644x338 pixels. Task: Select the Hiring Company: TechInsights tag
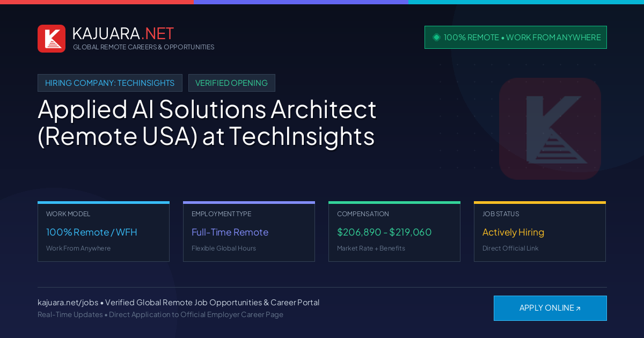[110, 83]
